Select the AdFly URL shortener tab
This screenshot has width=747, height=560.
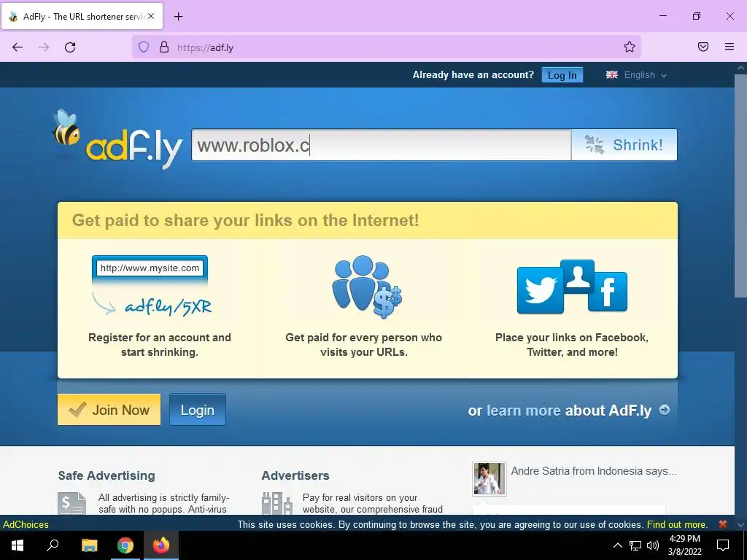(x=82, y=17)
